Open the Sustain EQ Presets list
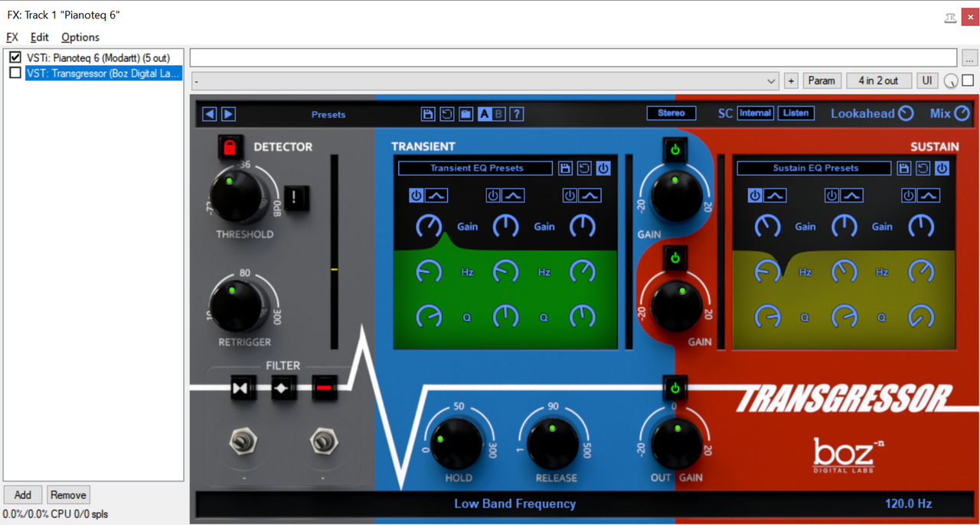 pyautogui.click(x=815, y=168)
